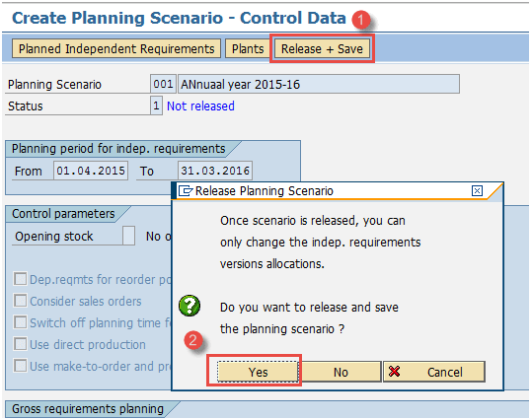Decline release with the No button
Image resolution: width=531 pixels, height=420 pixels.
click(341, 372)
